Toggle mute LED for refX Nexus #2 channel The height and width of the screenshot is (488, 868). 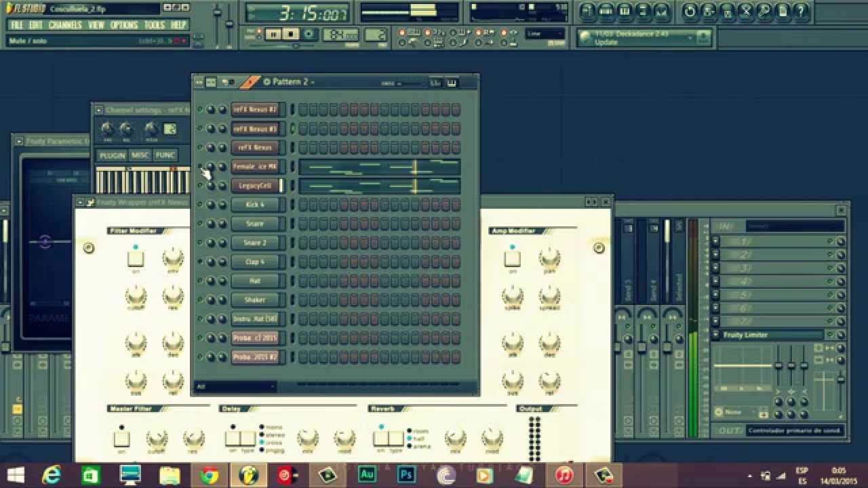point(200,109)
